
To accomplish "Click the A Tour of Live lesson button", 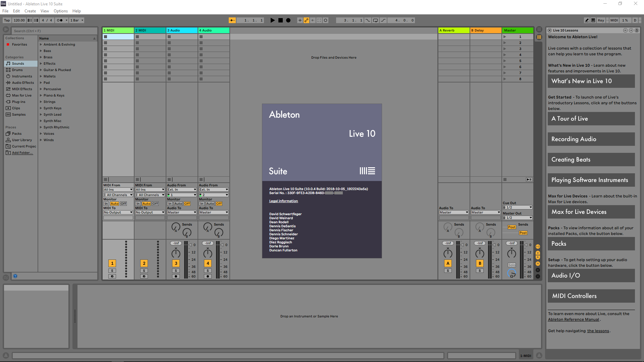I will pos(591,118).
